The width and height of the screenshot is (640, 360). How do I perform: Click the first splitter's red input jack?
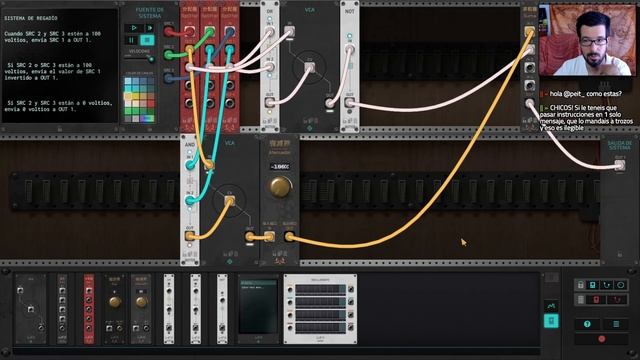pyautogui.click(x=189, y=31)
